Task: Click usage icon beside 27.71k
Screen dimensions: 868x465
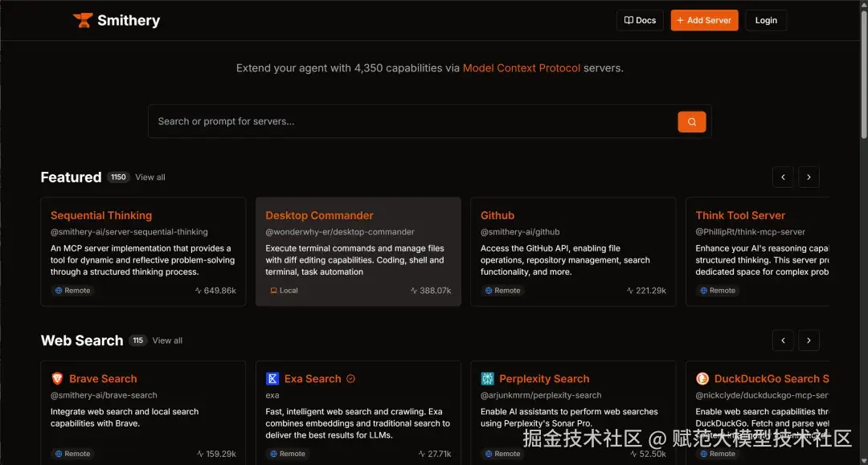Action: pyautogui.click(x=422, y=454)
